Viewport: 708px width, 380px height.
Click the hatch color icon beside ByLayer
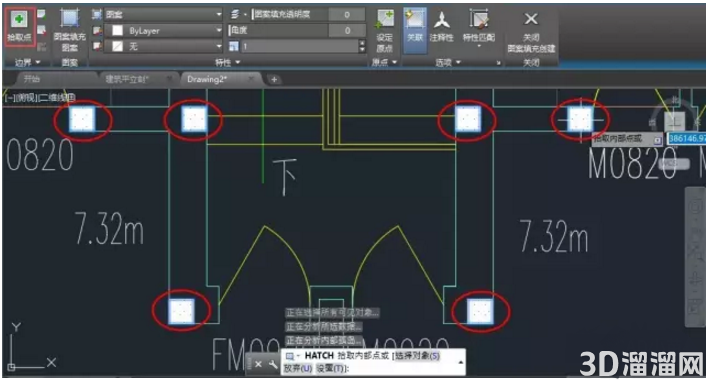click(x=97, y=30)
